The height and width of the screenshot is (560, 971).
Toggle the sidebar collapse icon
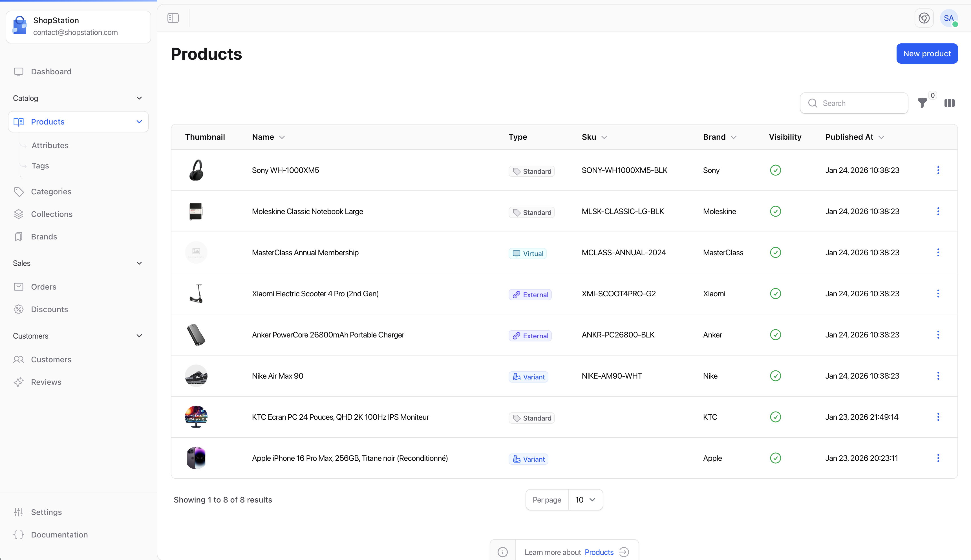(173, 18)
